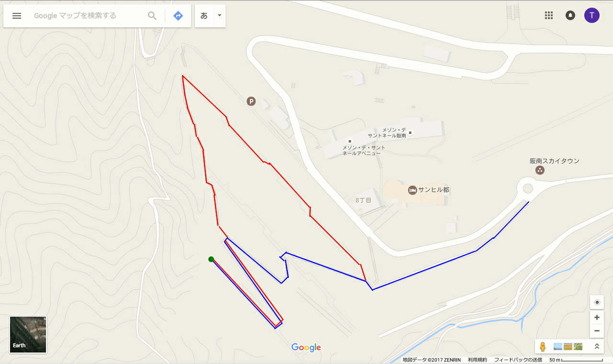Open the purple T account avatar
This screenshot has height=364, width=613.
[x=592, y=15]
